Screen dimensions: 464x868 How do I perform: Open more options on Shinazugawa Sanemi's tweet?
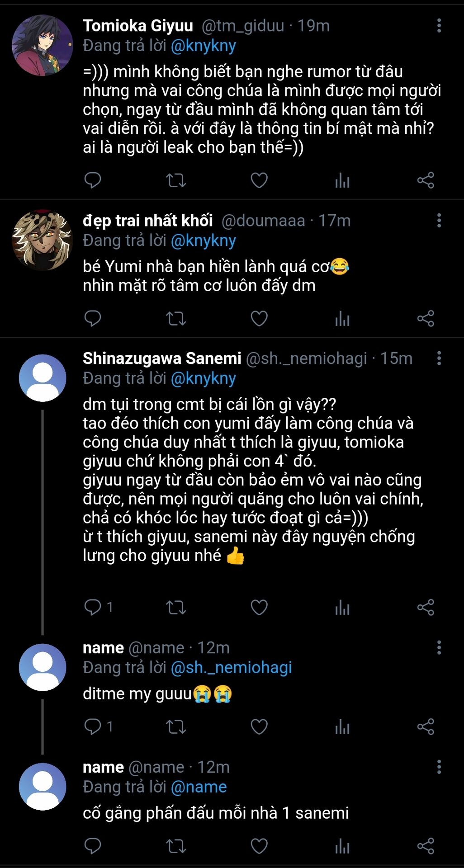pos(439,359)
